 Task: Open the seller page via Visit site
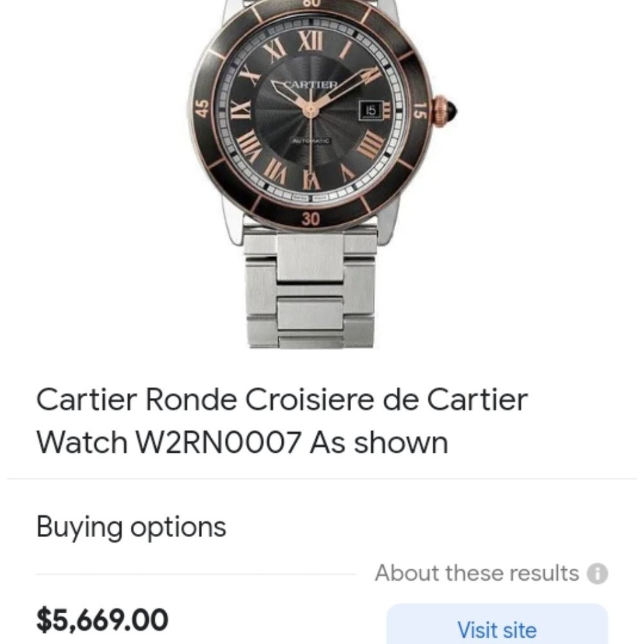click(x=496, y=628)
